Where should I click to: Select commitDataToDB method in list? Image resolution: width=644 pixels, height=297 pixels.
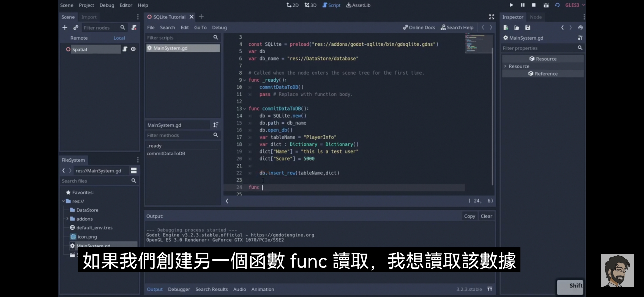pyautogui.click(x=166, y=153)
